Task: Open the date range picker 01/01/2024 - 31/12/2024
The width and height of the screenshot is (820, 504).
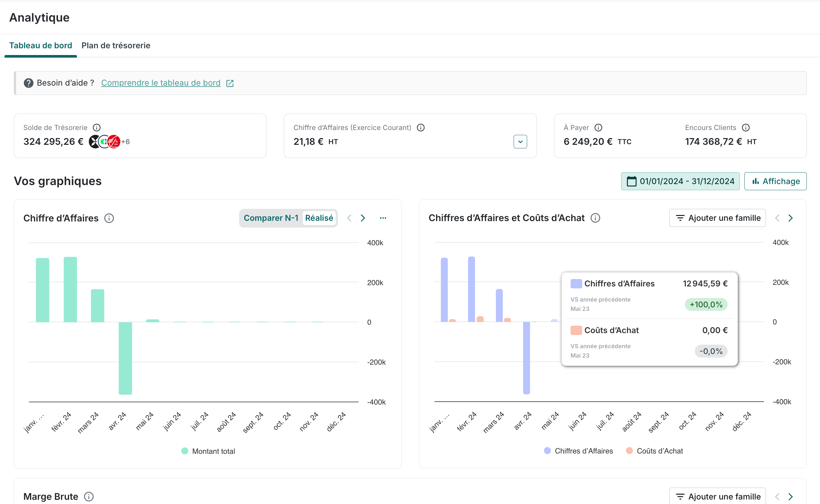Action: [x=680, y=181]
